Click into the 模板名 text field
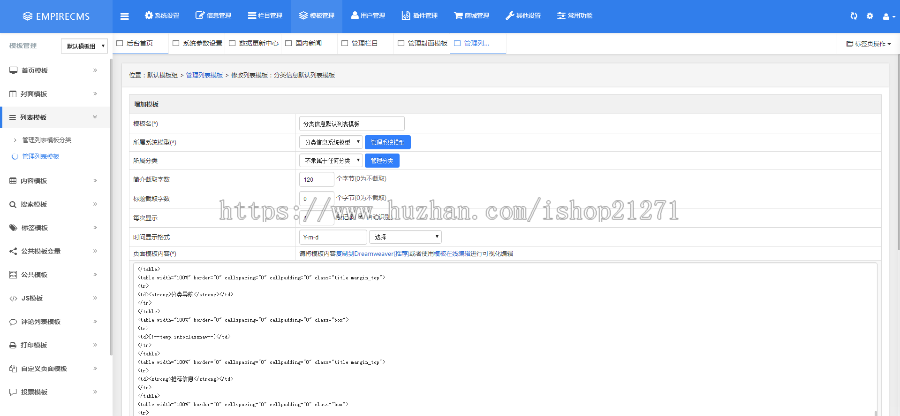 click(x=352, y=123)
